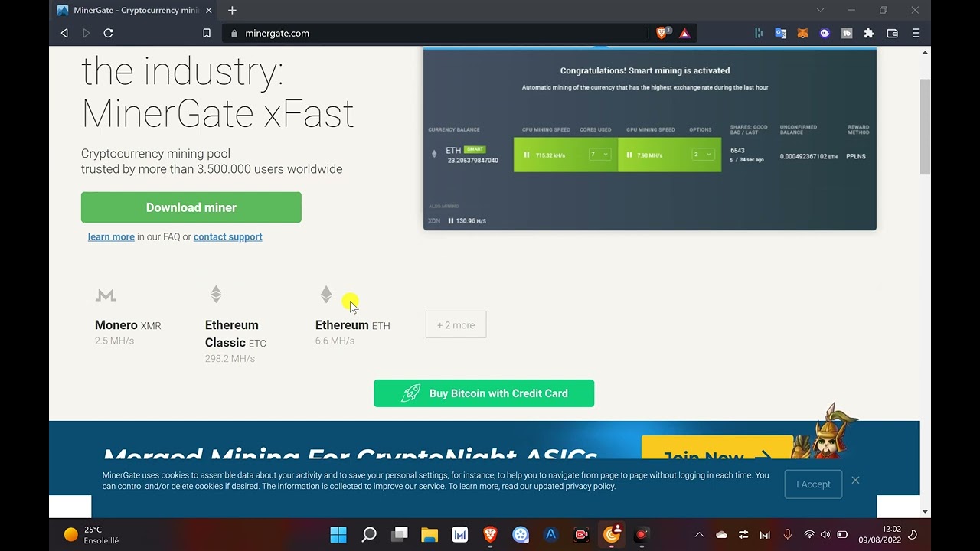Pause XDN mining in the preview

[x=451, y=220]
